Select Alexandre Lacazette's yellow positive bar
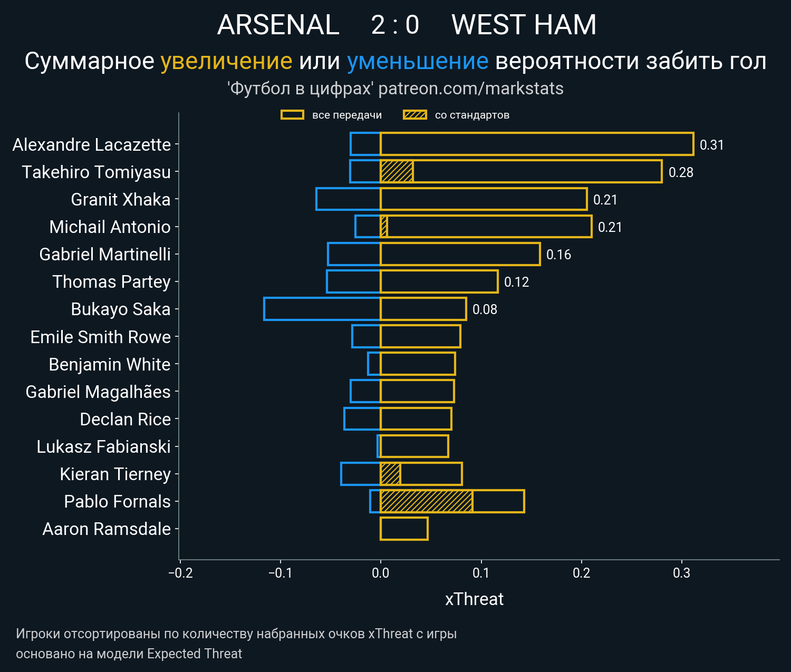Viewport: 791px width, 672px height. (536, 144)
